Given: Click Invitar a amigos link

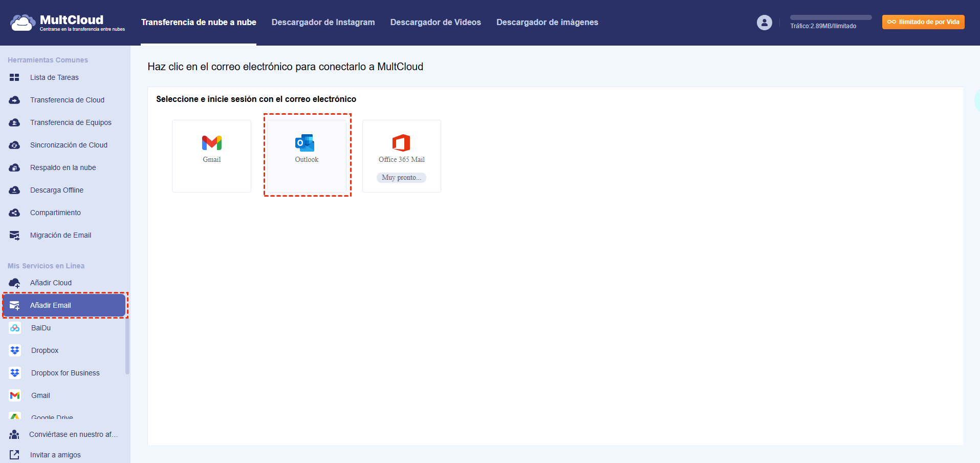Looking at the screenshot, I should point(55,455).
